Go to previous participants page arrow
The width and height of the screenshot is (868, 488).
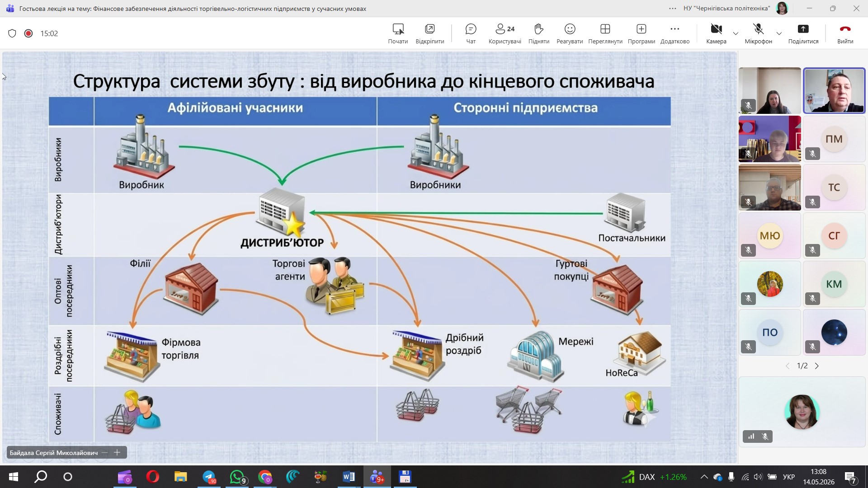point(787,366)
